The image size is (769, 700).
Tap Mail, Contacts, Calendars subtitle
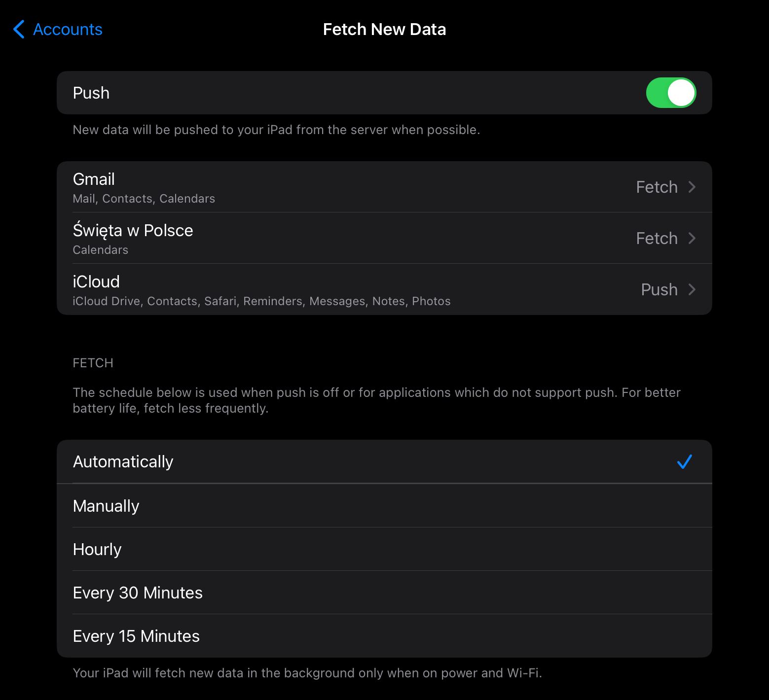click(x=144, y=199)
